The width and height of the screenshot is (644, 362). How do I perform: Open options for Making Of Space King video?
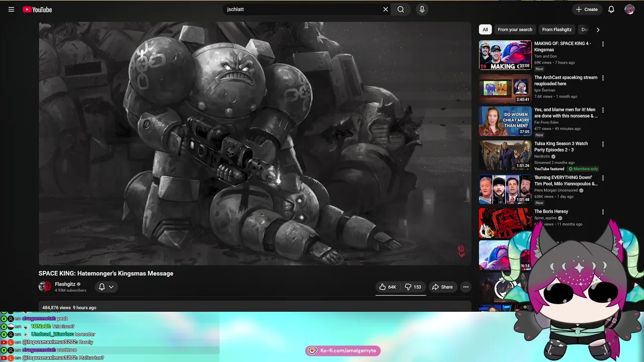pyautogui.click(x=603, y=44)
